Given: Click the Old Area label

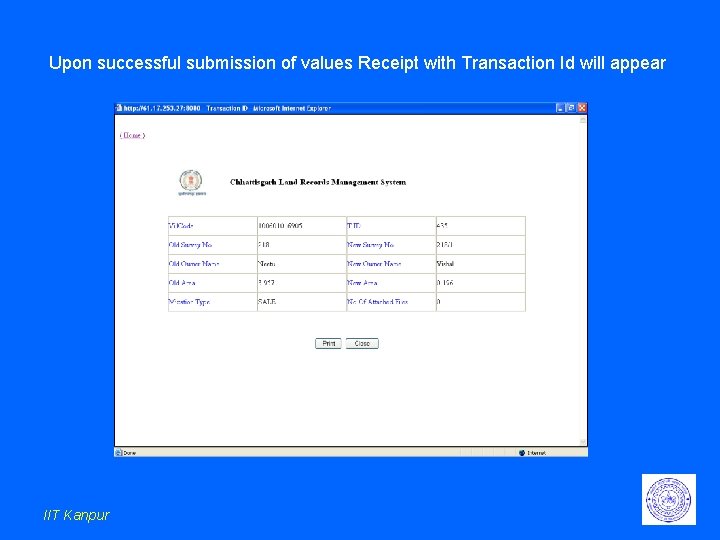Looking at the screenshot, I should tap(182, 283).
